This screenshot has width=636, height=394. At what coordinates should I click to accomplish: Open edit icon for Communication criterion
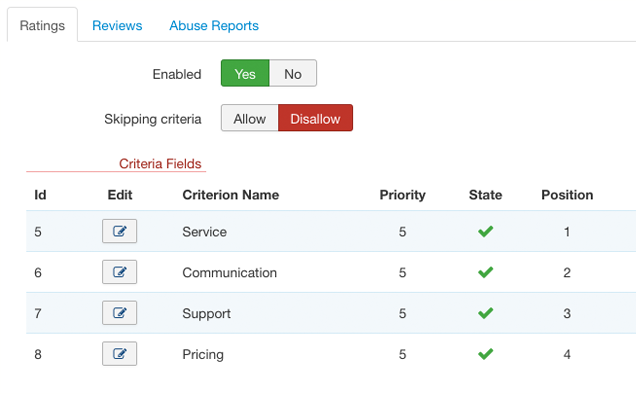point(119,272)
